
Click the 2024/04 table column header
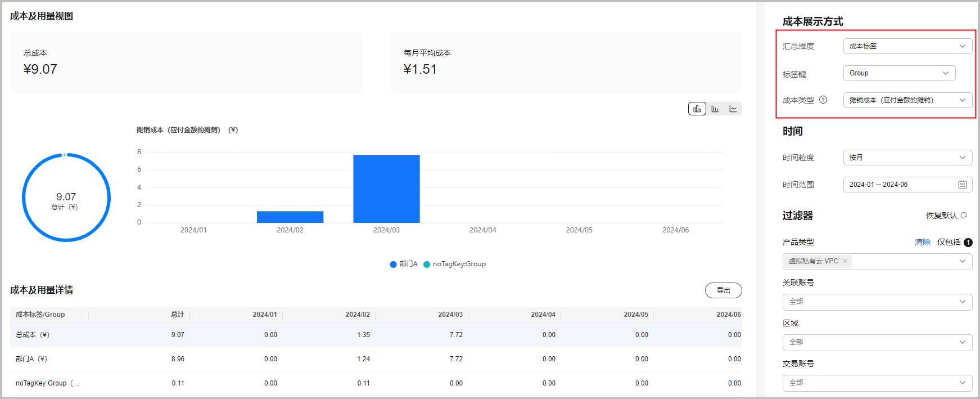pos(543,315)
